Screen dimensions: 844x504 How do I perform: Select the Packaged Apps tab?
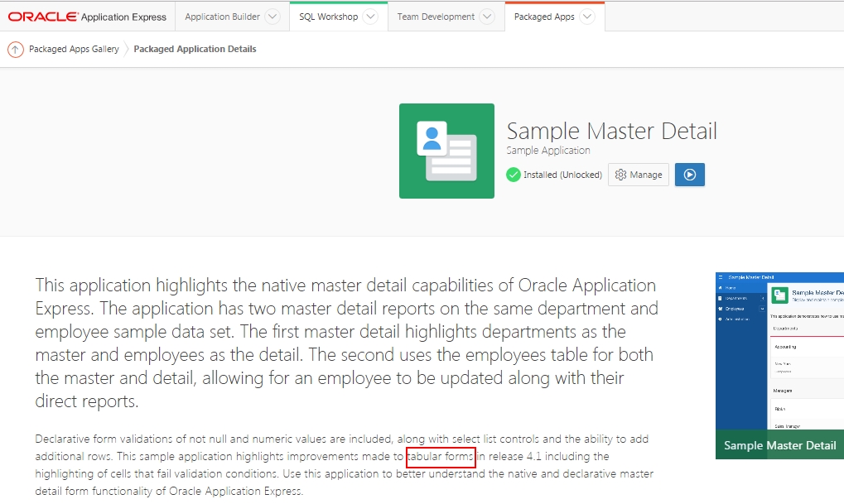coord(544,17)
